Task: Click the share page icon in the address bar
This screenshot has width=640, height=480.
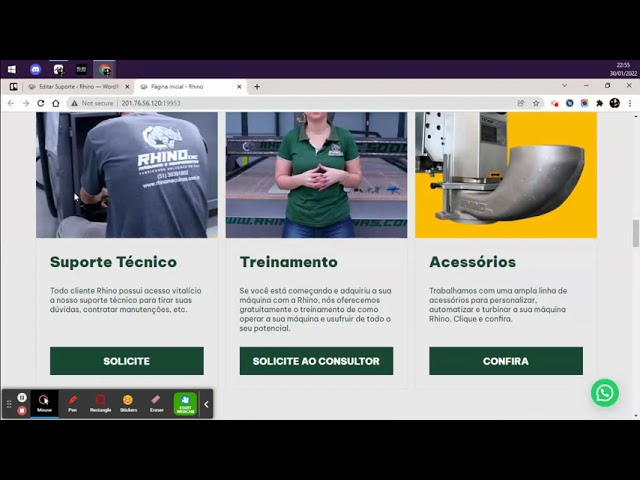Action: tap(521, 103)
